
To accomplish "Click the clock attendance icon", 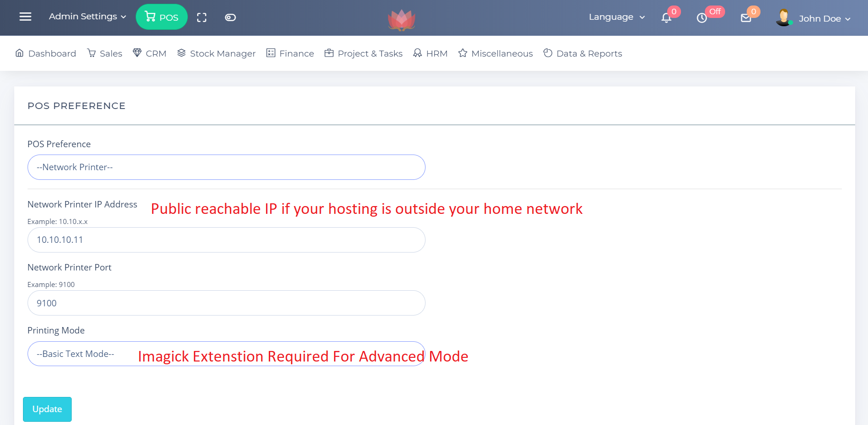I will click(x=702, y=18).
